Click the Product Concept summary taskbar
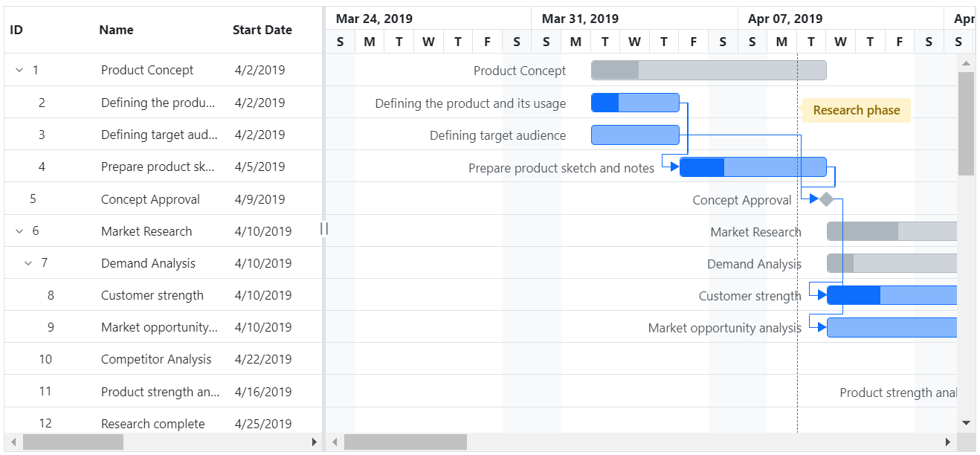 coord(706,69)
